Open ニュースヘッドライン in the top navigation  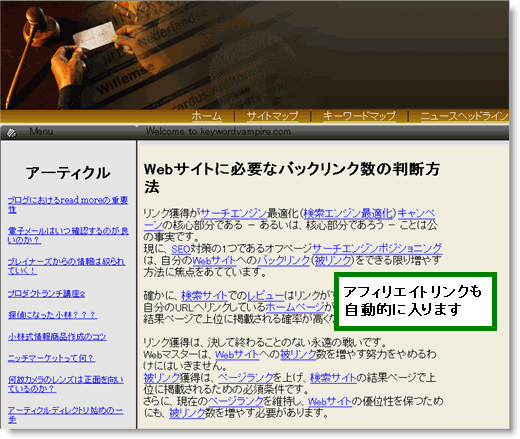(464, 116)
